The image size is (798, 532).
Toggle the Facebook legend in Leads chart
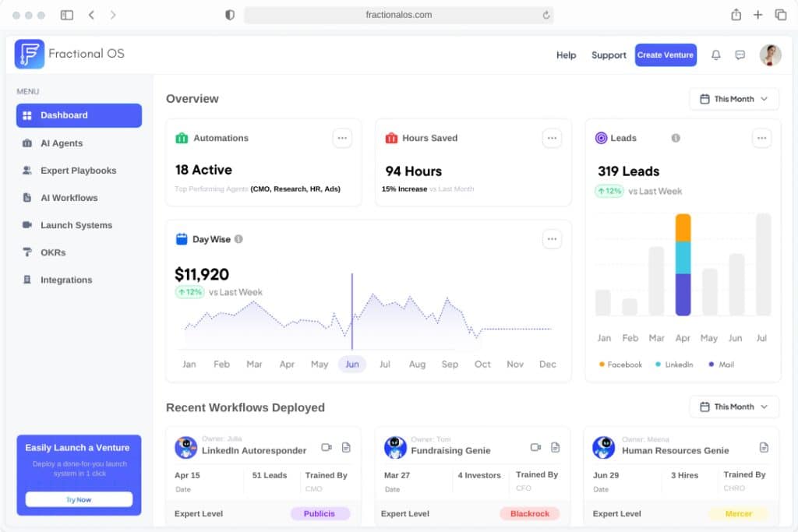621,364
